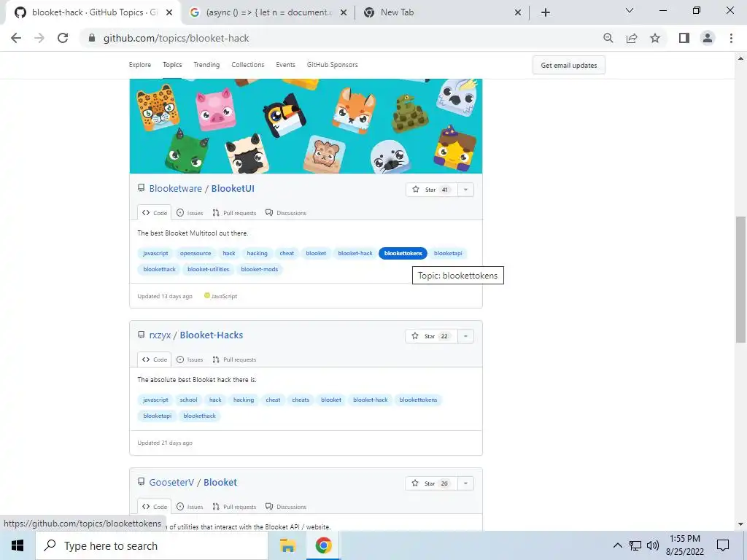The image size is (747, 560).
Task: Open the Issues tab of BlooketUI
Action: [x=190, y=213]
